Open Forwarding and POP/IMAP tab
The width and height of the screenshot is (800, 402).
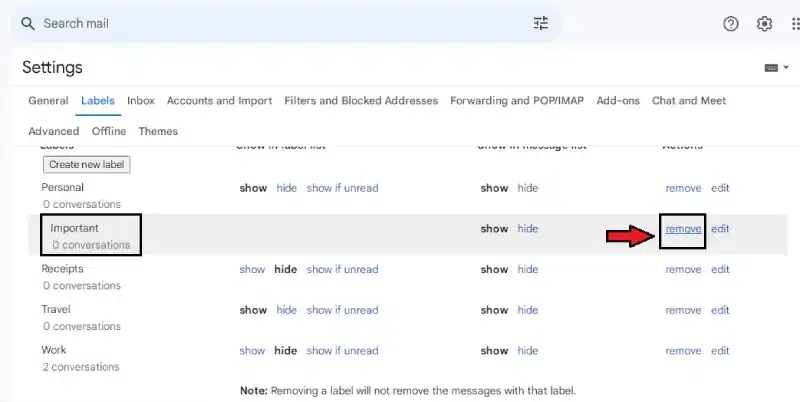click(x=517, y=101)
